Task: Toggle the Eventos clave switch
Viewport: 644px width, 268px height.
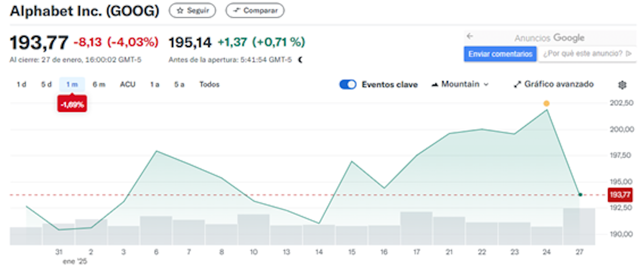Action: [x=348, y=84]
